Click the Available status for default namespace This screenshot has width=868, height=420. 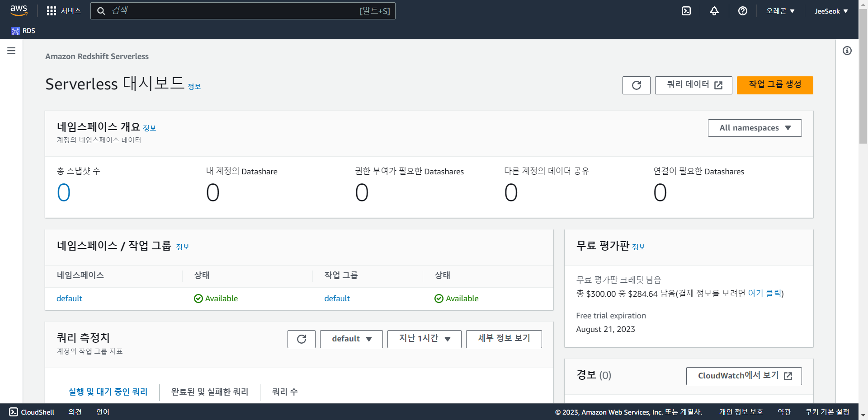pos(216,299)
